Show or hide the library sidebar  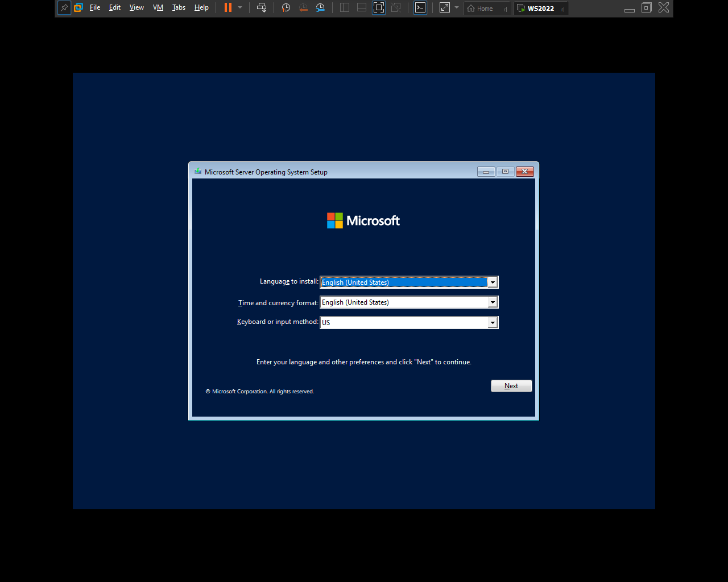click(x=345, y=8)
